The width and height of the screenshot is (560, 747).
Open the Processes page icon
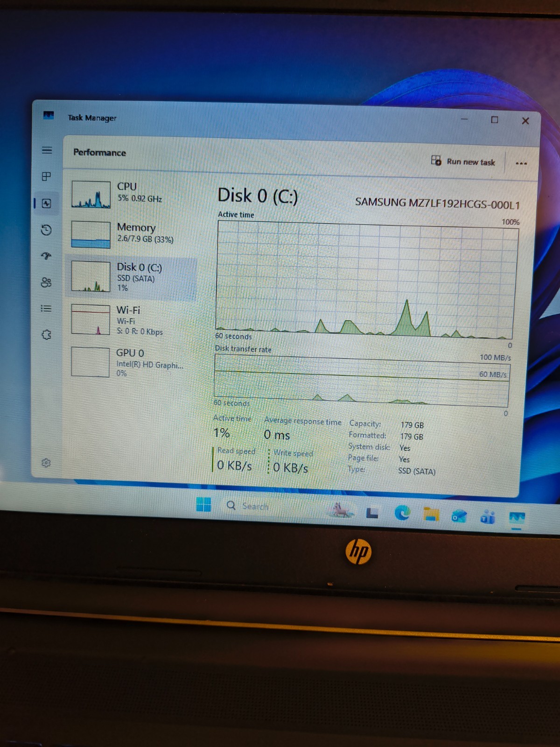pyautogui.click(x=47, y=176)
